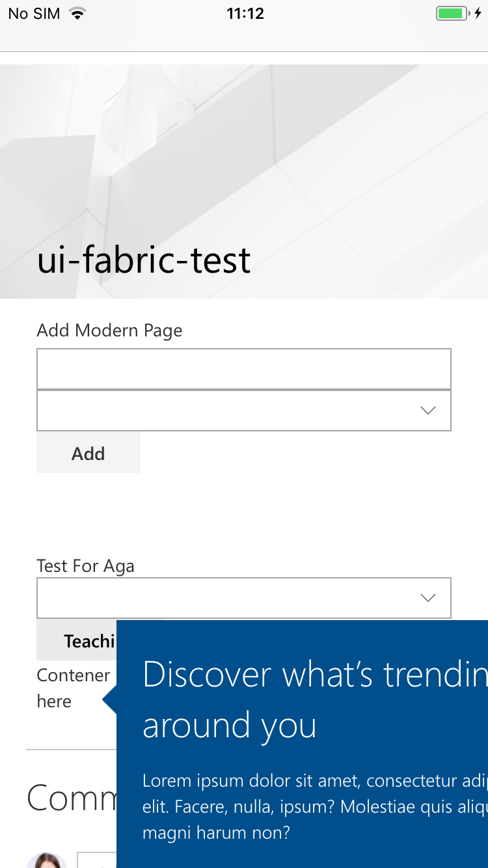Open the Add Modern Page section header
The image size is (488, 868).
click(109, 330)
